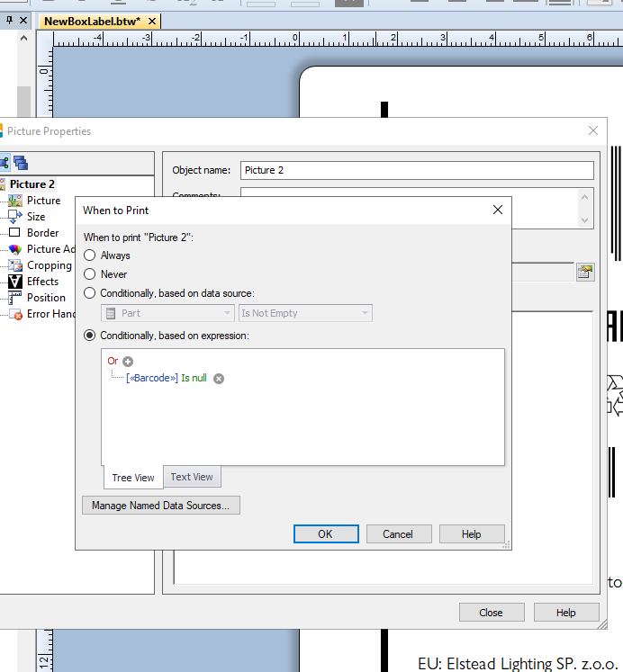Open the Is Not Empty condition dropdown

(305, 313)
